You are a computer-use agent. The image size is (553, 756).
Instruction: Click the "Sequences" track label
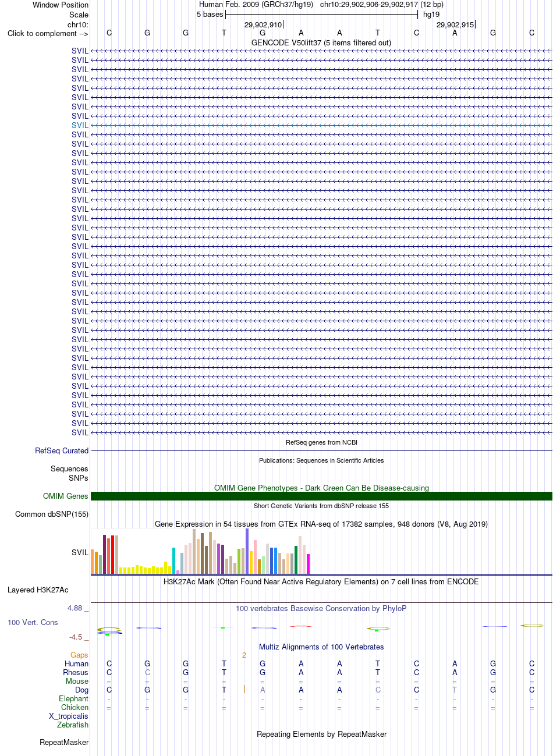pos(69,468)
